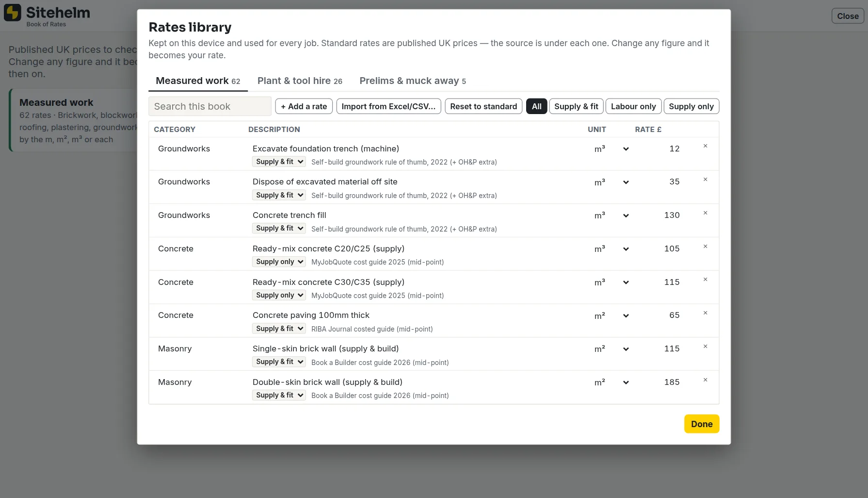Click RIBA Journal costed guide source text
The image size is (868, 498).
point(372,329)
